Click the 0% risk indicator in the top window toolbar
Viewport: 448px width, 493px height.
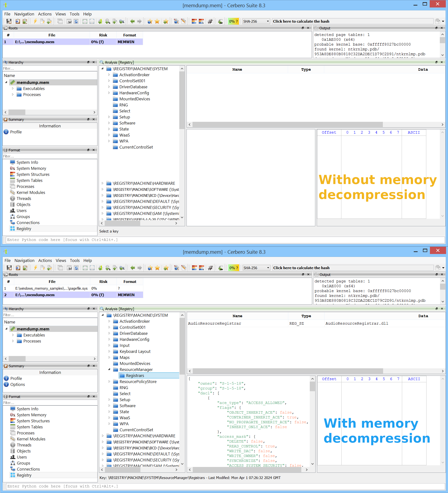click(233, 21)
